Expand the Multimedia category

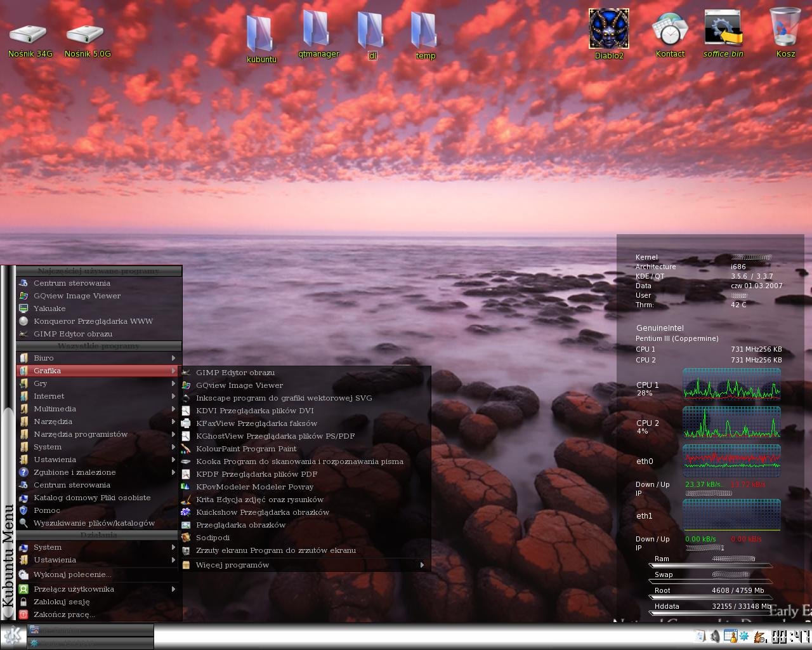(98, 409)
